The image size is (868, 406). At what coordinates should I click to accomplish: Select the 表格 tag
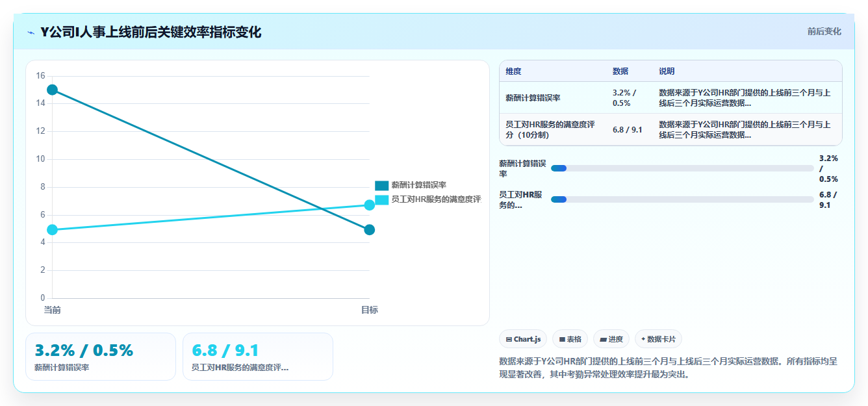pyautogui.click(x=570, y=339)
